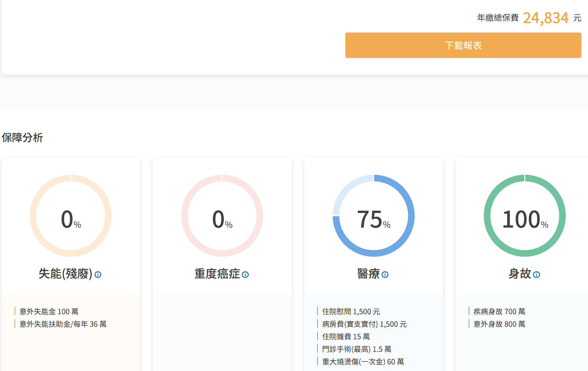Click the 住院慰問 1,500 元 item

[351, 311]
